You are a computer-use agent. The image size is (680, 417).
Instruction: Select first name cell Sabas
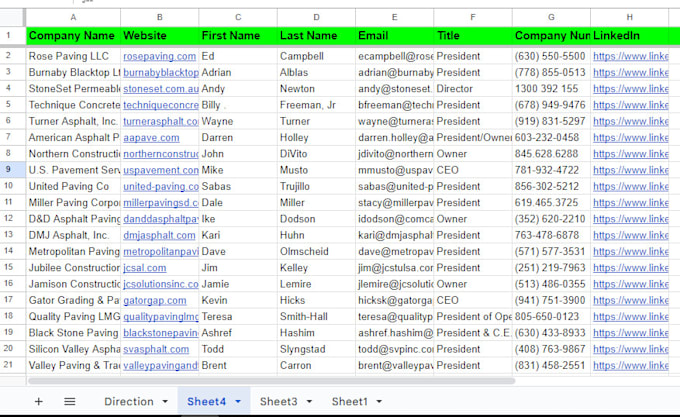coord(238,186)
